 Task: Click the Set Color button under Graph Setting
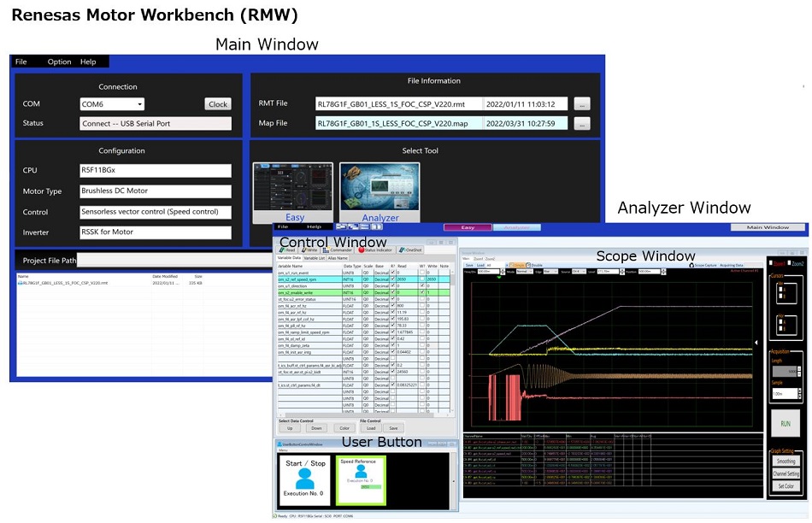tap(786, 485)
